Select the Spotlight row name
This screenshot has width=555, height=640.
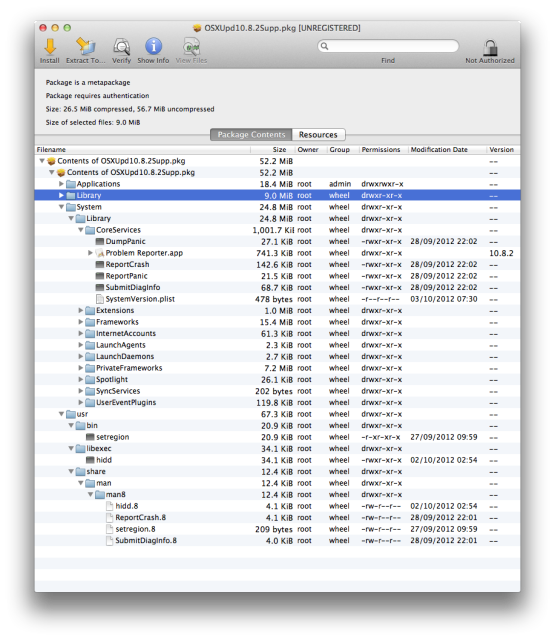[x=112, y=380]
